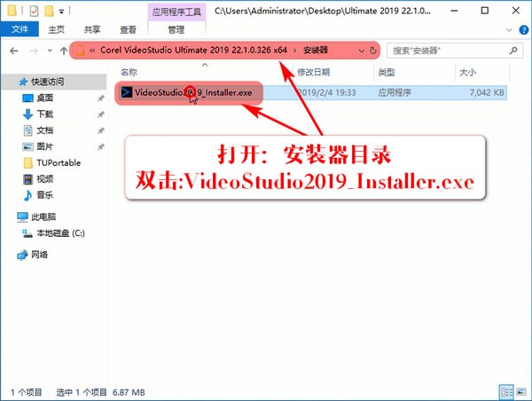Click the Properties quick access toolbar icon
The image size is (532, 401).
coord(34,12)
